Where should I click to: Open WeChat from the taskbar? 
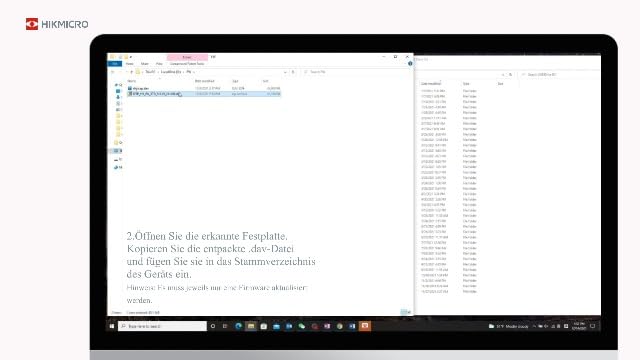(x=302, y=326)
